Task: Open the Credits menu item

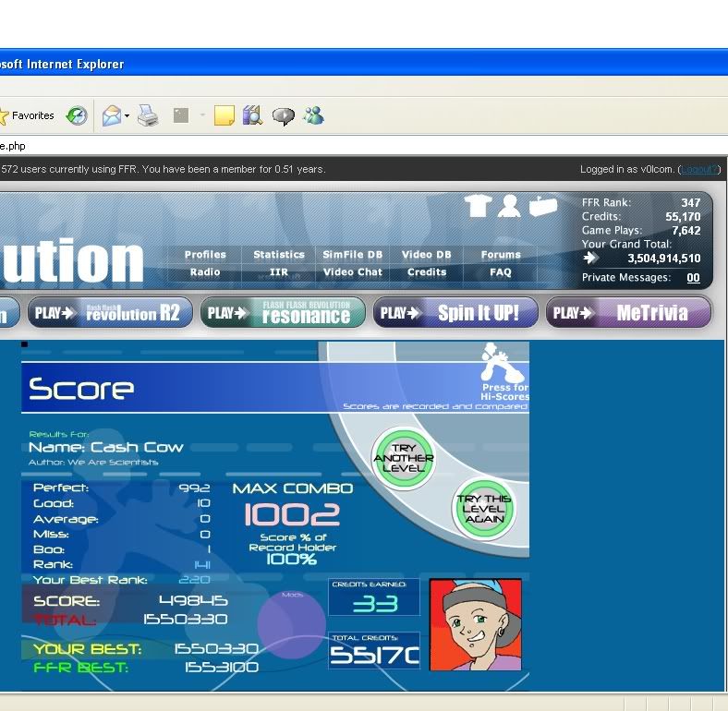Action: point(427,272)
